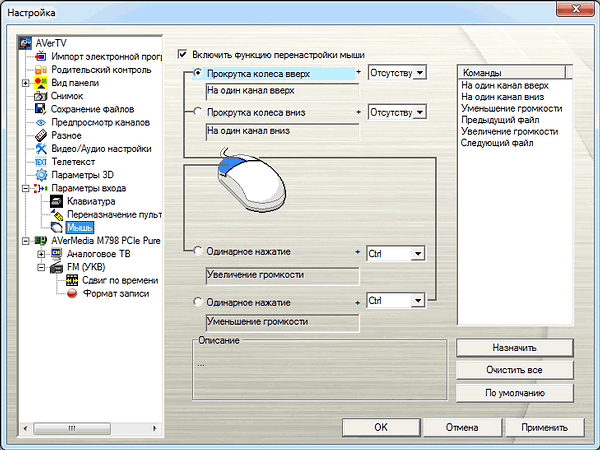The height and width of the screenshot is (450, 600).
Task: Open modifier dropdown for scroll down
Action: 420,112
